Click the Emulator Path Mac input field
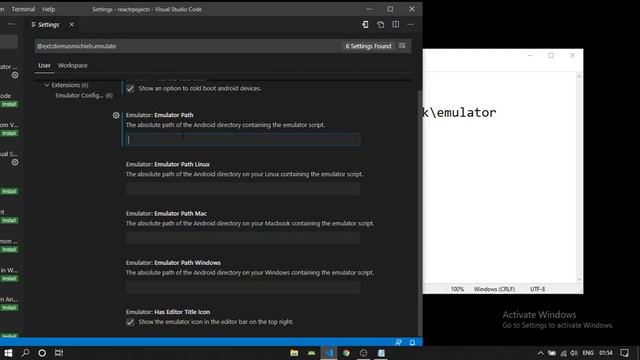The image size is (640, 360). 243,238
